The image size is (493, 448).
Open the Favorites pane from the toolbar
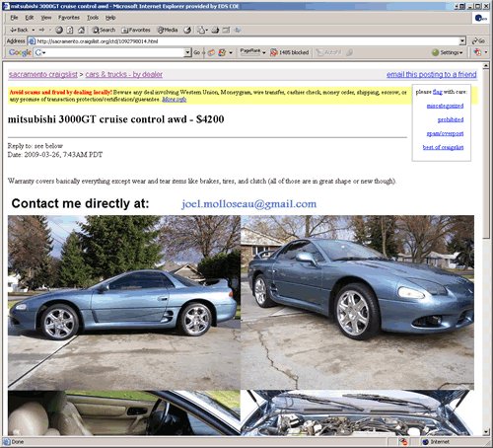coord(136,30)
